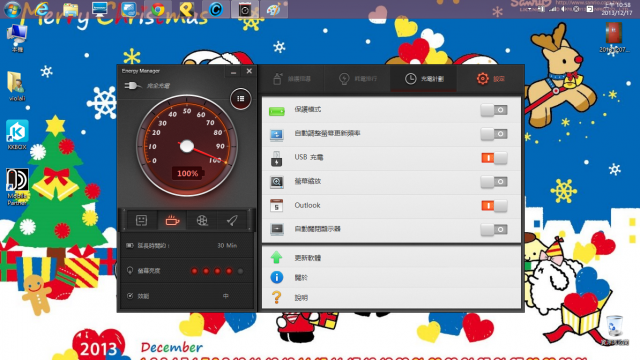The width and height of the screenshot is (640, 360).
Task: Select the face icon power saver mode
Action: coord(141,220)
